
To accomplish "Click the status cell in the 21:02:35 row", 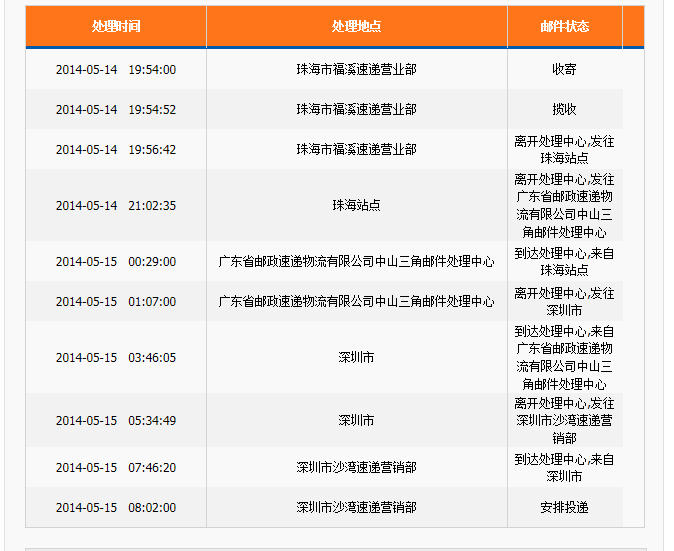I will [564, 205].
